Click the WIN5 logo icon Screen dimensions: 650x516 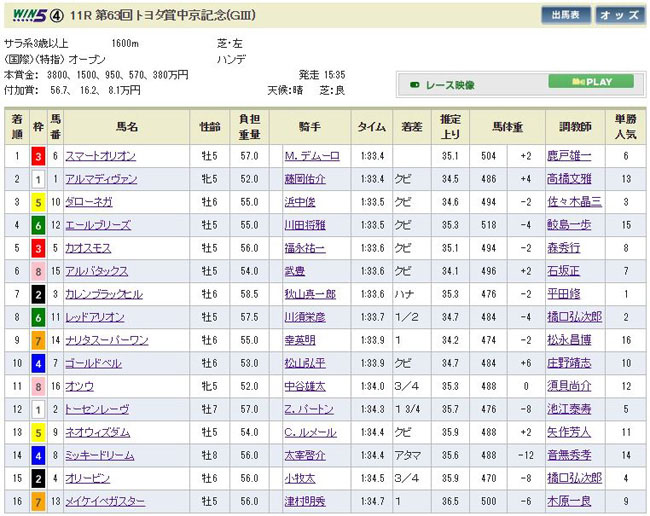coord(25,15)
